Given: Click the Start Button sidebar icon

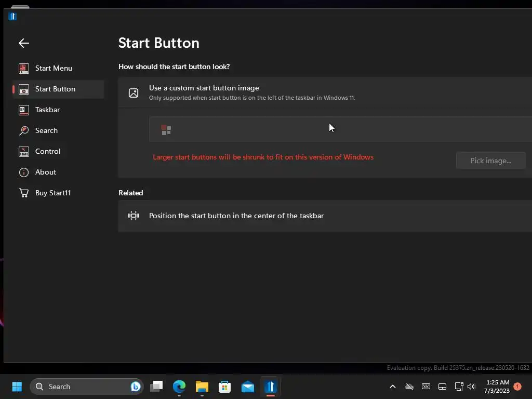Looking at the screenshot, I should [24, 89].
